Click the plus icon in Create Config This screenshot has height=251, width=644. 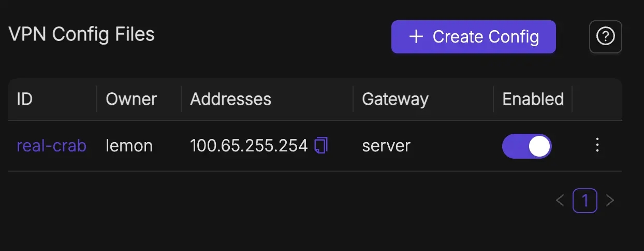[x=416, y=37]
